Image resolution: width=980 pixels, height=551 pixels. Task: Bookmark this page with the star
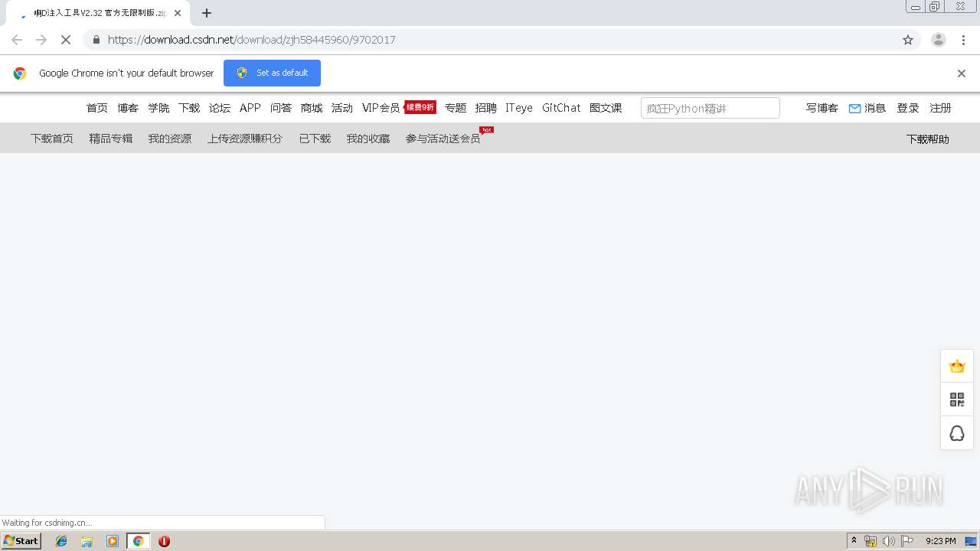point(908,40)
